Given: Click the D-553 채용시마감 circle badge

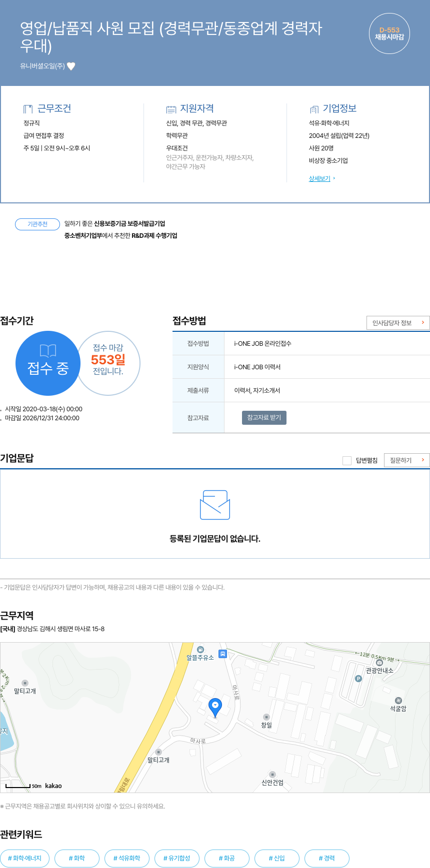Looking at the screenshot, I should 389,33.
